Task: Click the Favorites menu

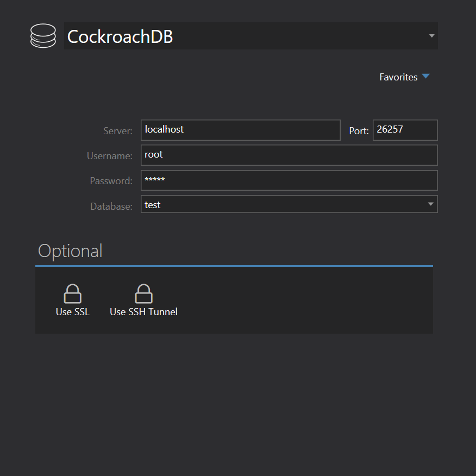Action: [x=399, y=77]
